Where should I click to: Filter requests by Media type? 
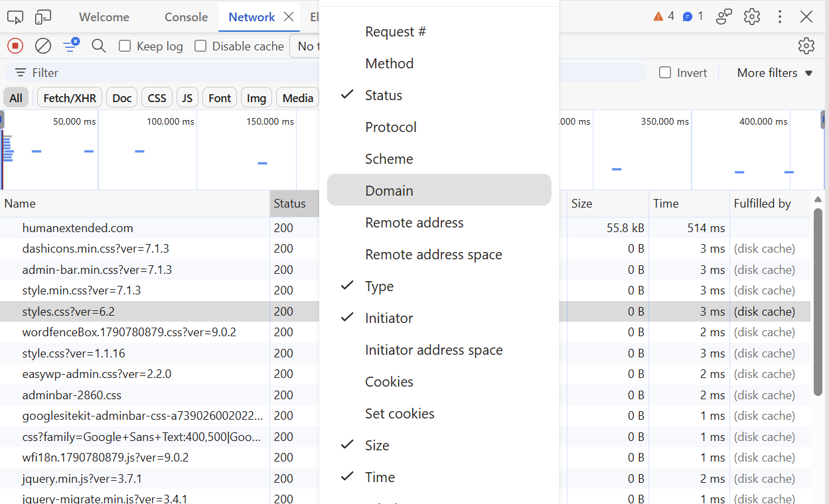tap(297, 97)
